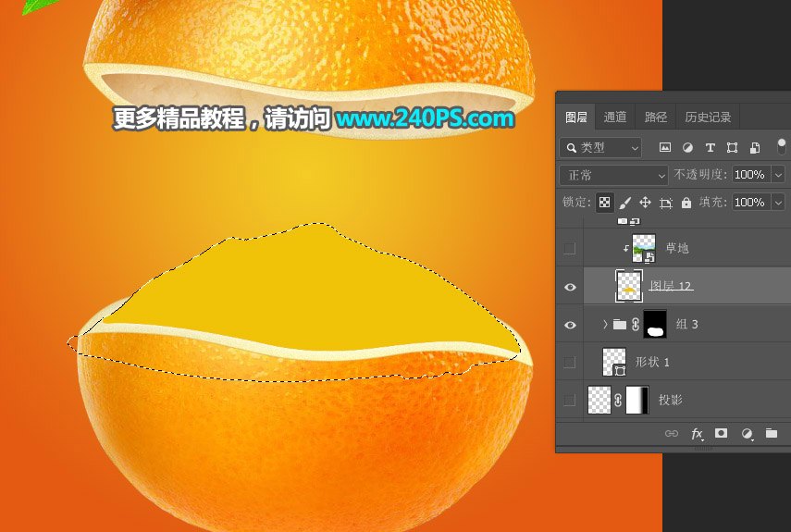Click the 投影 mask link icon

tap(618, 400)
